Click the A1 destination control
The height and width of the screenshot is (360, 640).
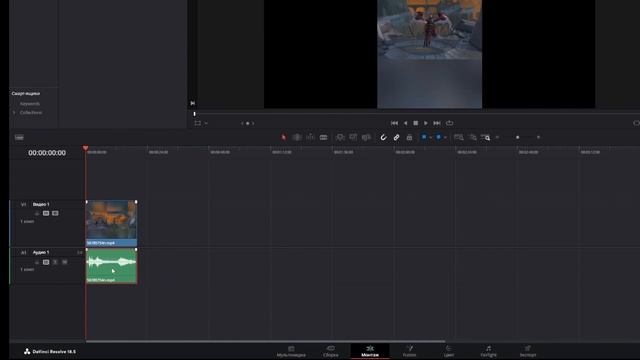23,253
